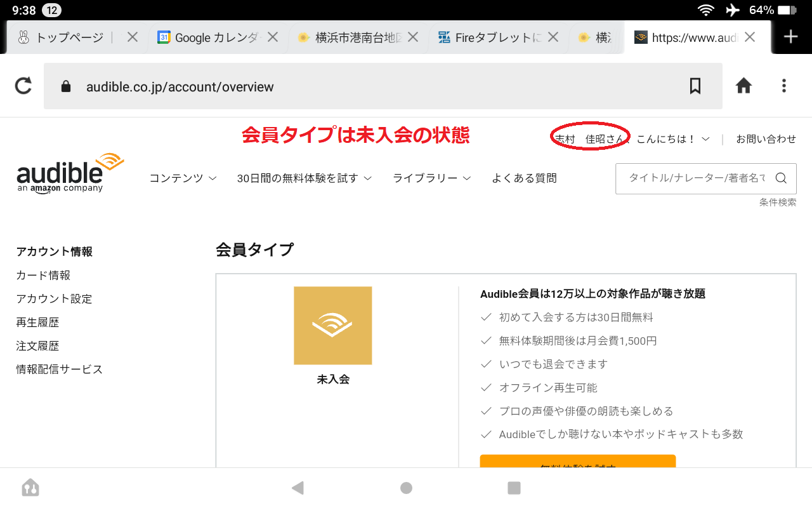Click プロの声優や俳優の朗読も楽しめる text
812x508 pixels.
click(586, 411)
